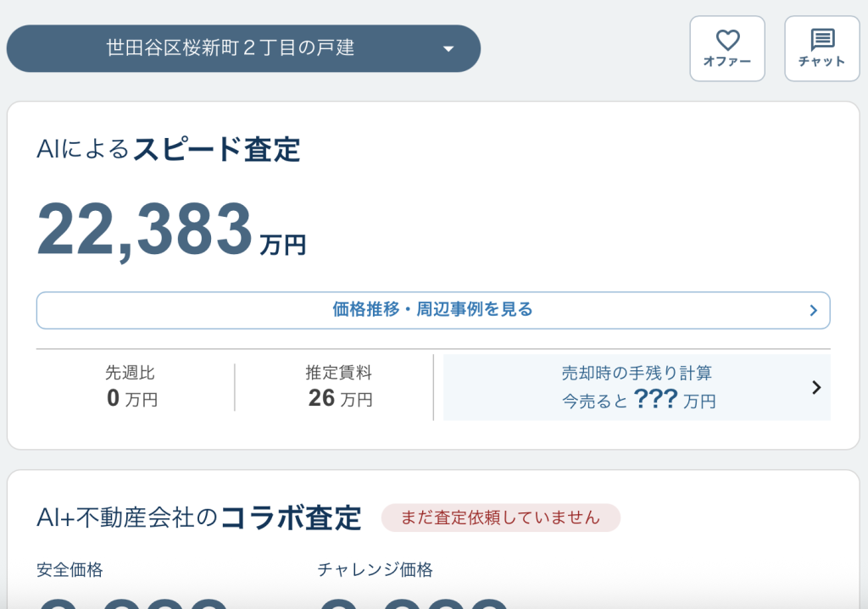Click the チャット button label
The width and height of the screenshot is (868, 609).
tap(821, 60)
